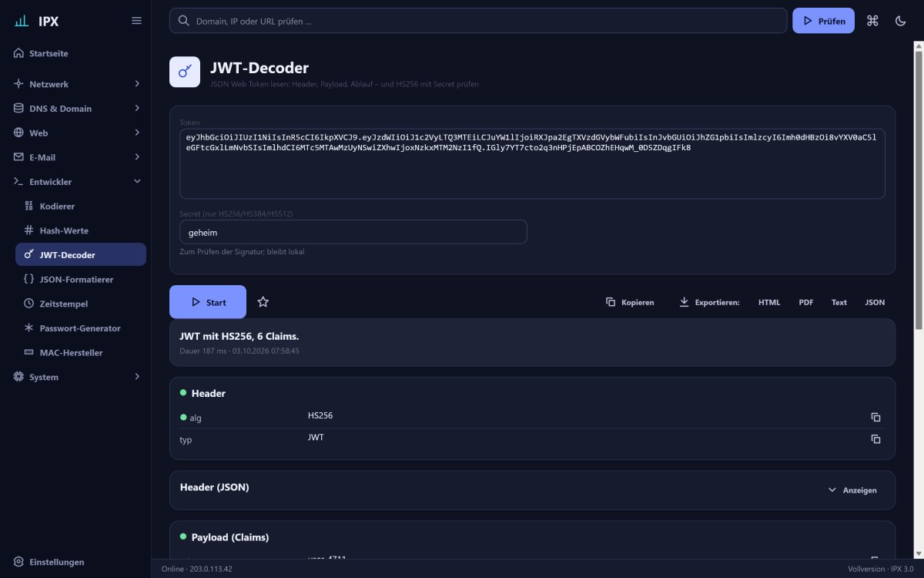This screenshot has height=578, width=924.
Task: Open the Passwort-Generator tool label
Action: point(80,328)
